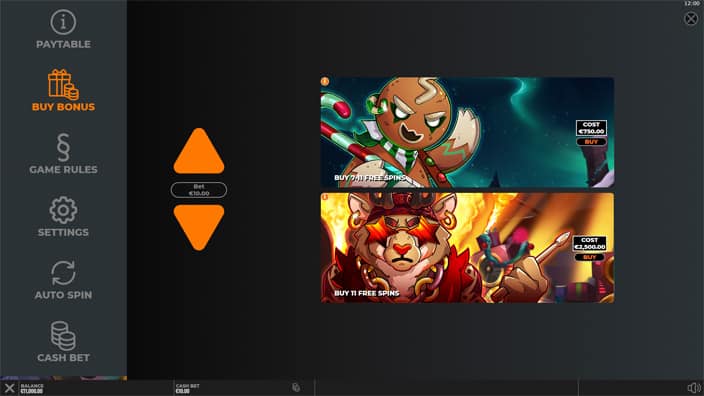The width and height of the screenshot is (704, 396).
Task: Click the Bet €10.00 field
Action: point(199,190)
